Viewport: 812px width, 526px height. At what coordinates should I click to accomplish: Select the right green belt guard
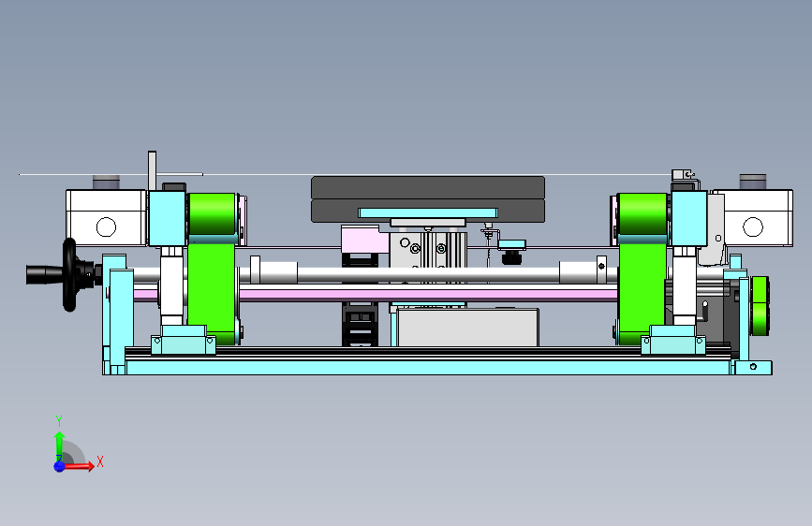tap(642, 269)
